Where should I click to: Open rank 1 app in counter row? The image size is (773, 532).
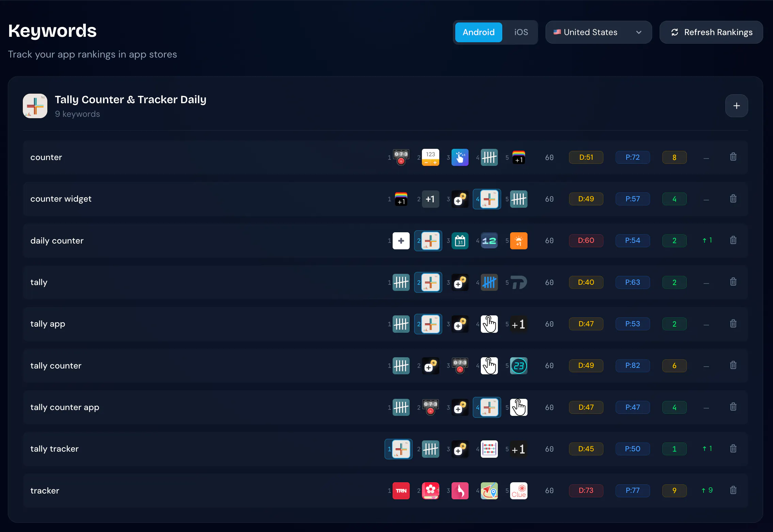click(x=401, y=157)
